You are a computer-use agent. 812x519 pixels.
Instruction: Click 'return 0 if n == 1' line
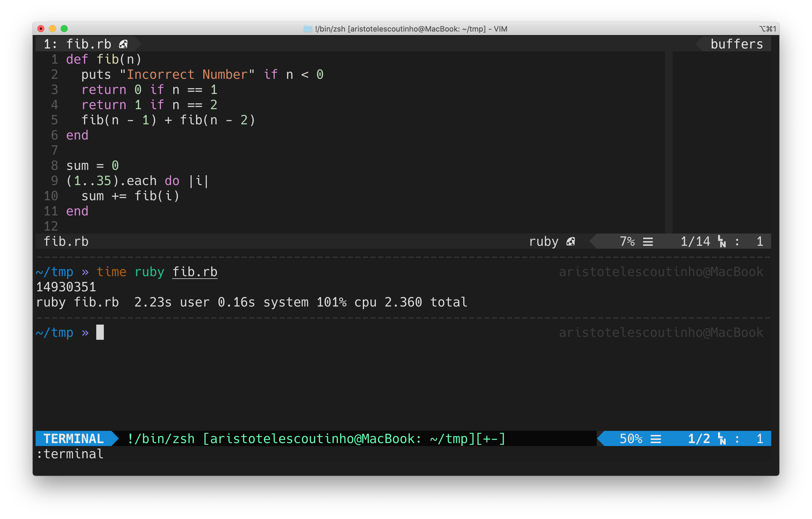pos(149,90)
